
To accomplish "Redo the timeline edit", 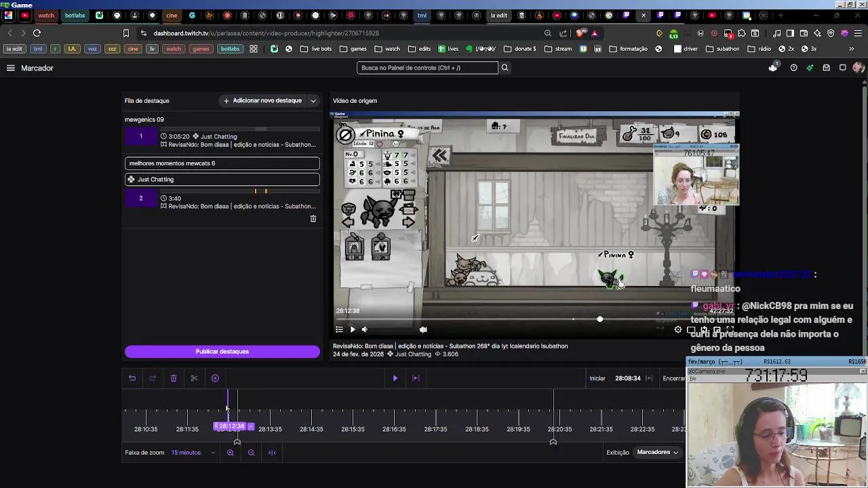I will (x=153, y=378).
